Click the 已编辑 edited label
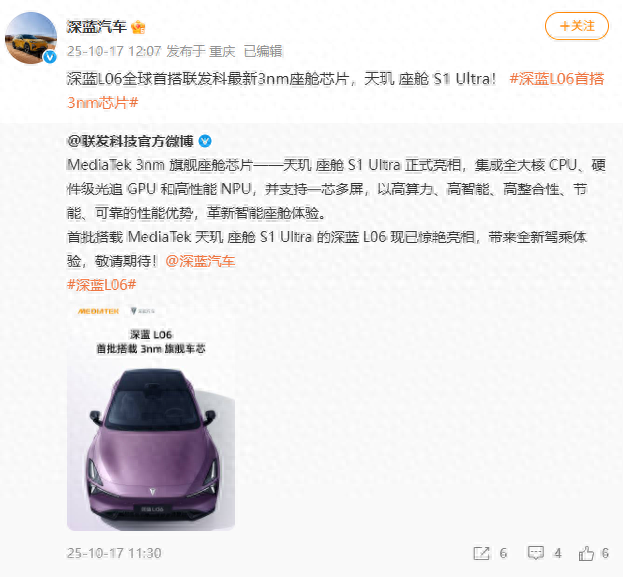This screenshot has height=579, width=623. (x=263, y=51)
